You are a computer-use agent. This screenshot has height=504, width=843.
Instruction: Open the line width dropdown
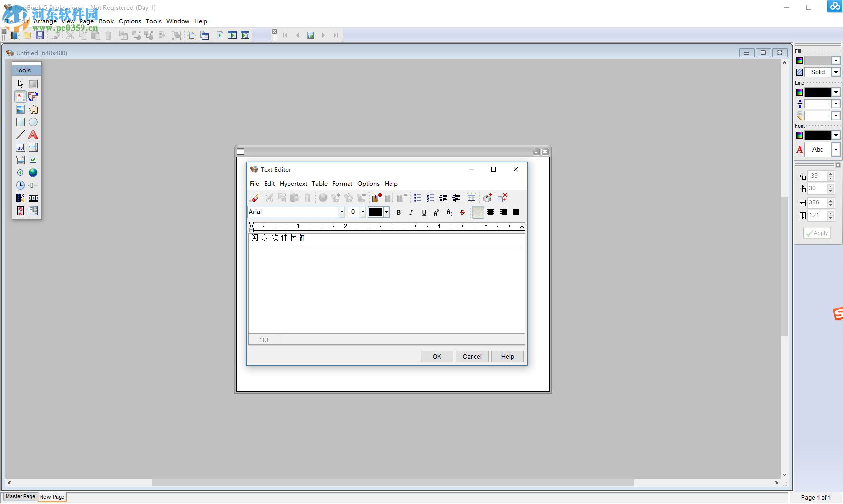pos(836,104)
